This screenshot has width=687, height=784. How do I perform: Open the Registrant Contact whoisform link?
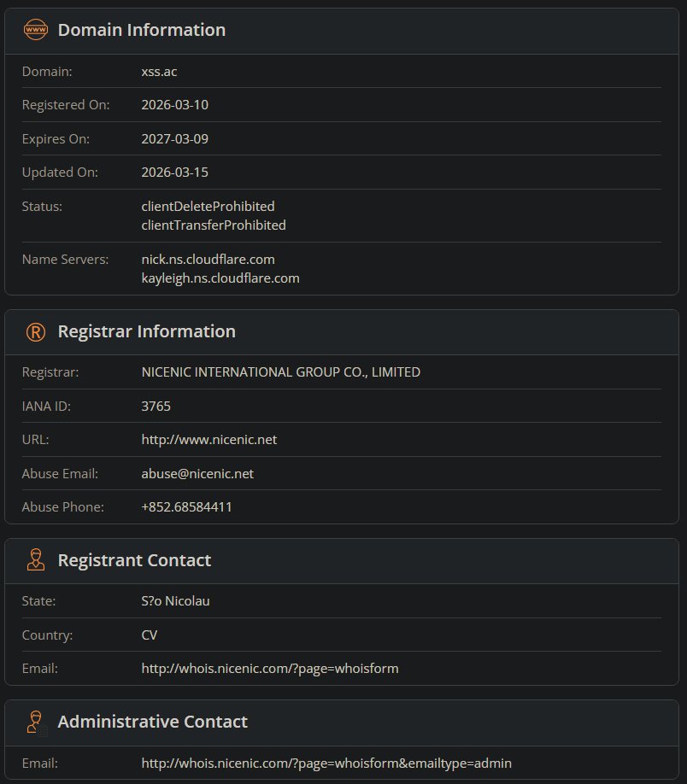pyautogui.click(x=270, y=668)
